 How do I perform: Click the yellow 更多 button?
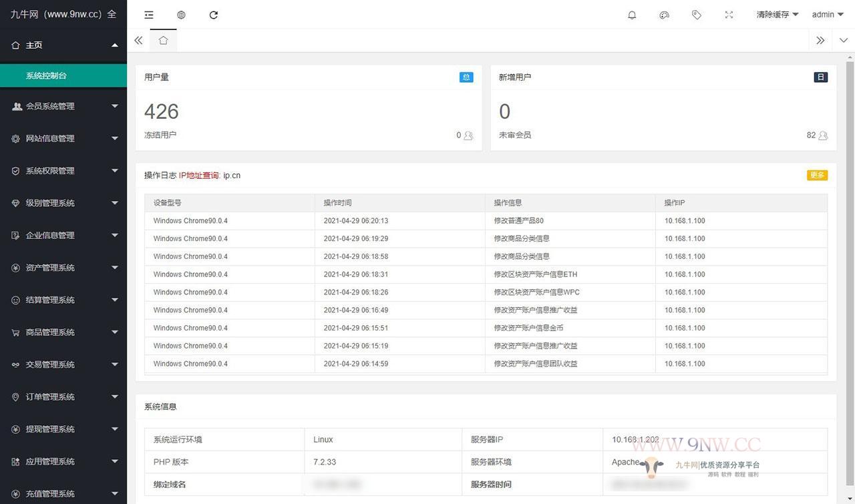[818, 175]
